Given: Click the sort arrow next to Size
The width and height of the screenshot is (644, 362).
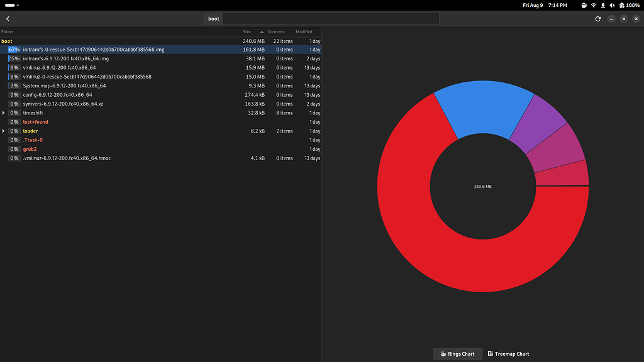Looking at the screenshot, I should [x=262, y=31].
